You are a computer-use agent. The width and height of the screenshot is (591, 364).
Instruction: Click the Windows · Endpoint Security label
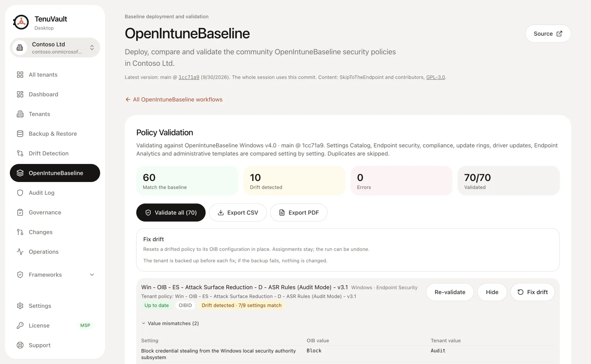384,288
